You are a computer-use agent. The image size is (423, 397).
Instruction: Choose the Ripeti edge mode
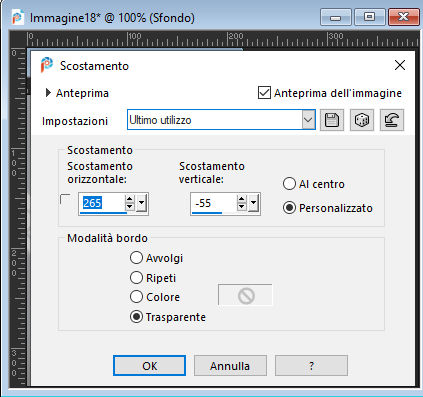click(x=136, y=277)
